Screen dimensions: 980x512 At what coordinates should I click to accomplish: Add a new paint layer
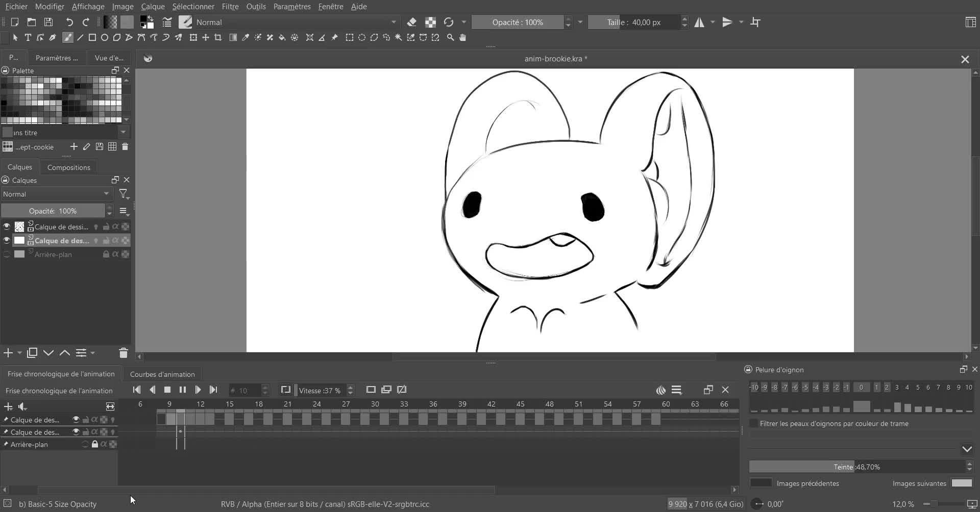pyautogui.click(x=7, y=353)
